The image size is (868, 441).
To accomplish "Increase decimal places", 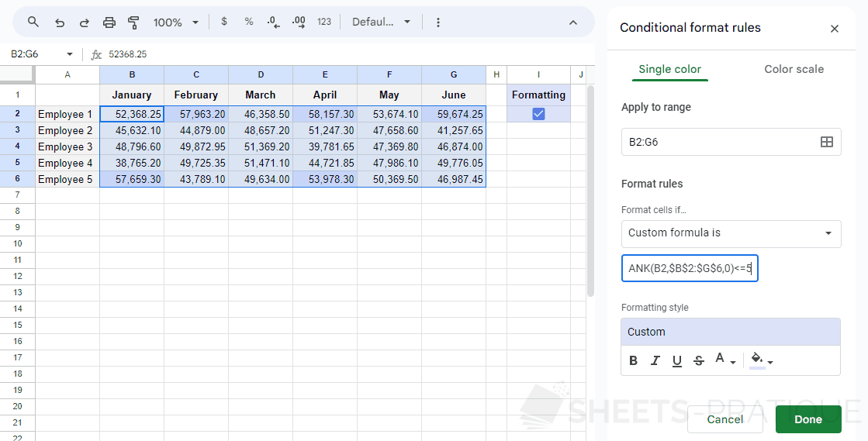I will (x=299, y=22).
